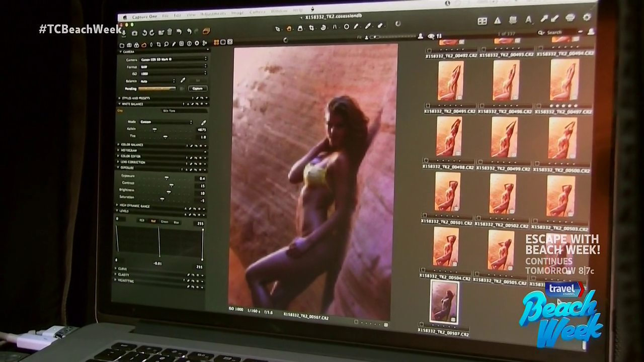Screen dimensions: 644x362
Task: Click the camera capture icon in top toolbar
Action: (135, 33)
